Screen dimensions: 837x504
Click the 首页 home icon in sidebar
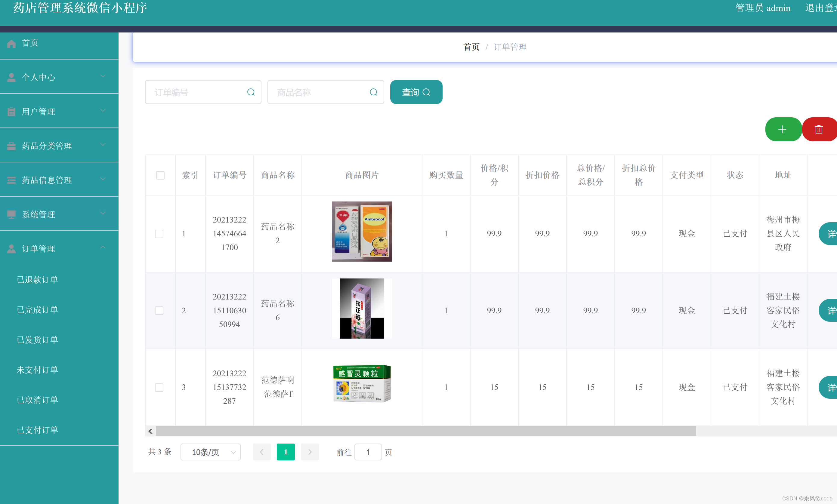pyautogui.click(x=11, y=44)
